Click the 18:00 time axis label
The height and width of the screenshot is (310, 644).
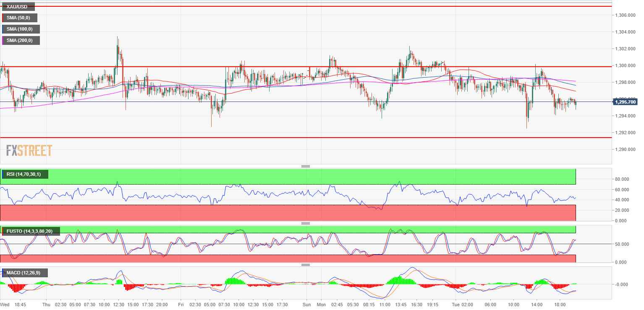[x=560, y=305]
